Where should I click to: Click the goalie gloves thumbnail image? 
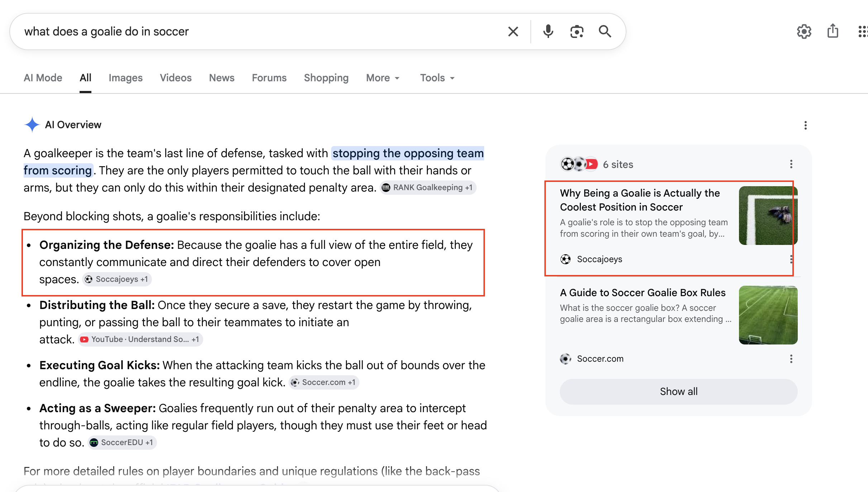(768, 216)
